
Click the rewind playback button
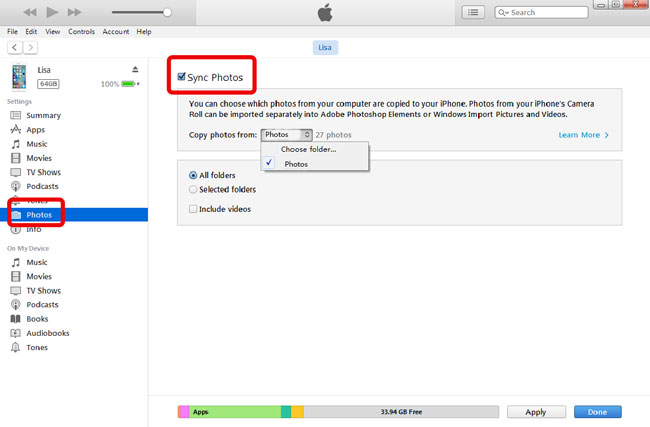click(30, 12)
